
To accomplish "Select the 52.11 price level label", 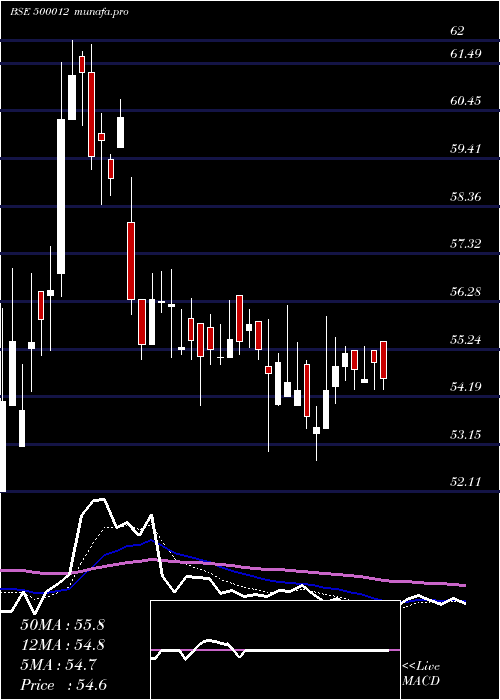I will 466,482.
